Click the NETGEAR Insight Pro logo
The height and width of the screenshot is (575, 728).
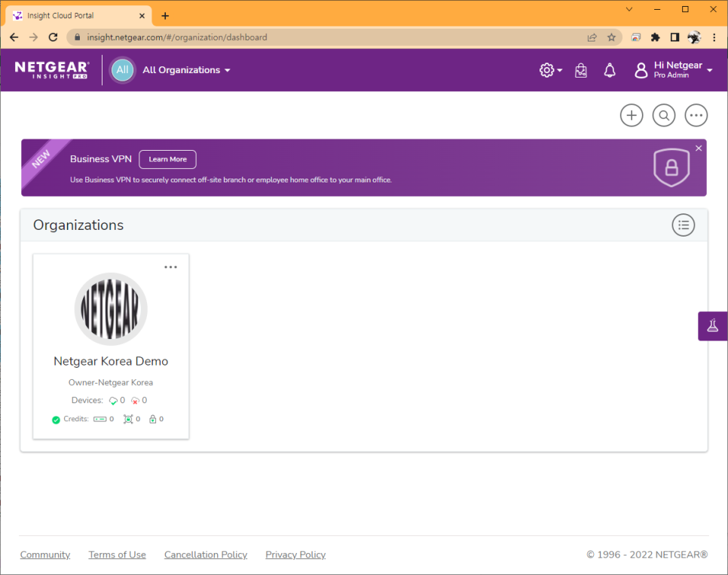(x=52, y=70)
